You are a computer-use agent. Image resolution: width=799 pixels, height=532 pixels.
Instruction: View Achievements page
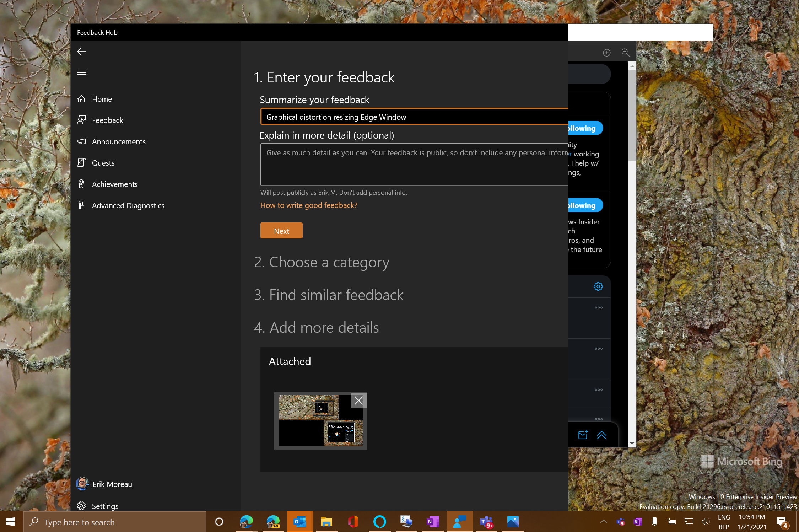coord(114,184)
